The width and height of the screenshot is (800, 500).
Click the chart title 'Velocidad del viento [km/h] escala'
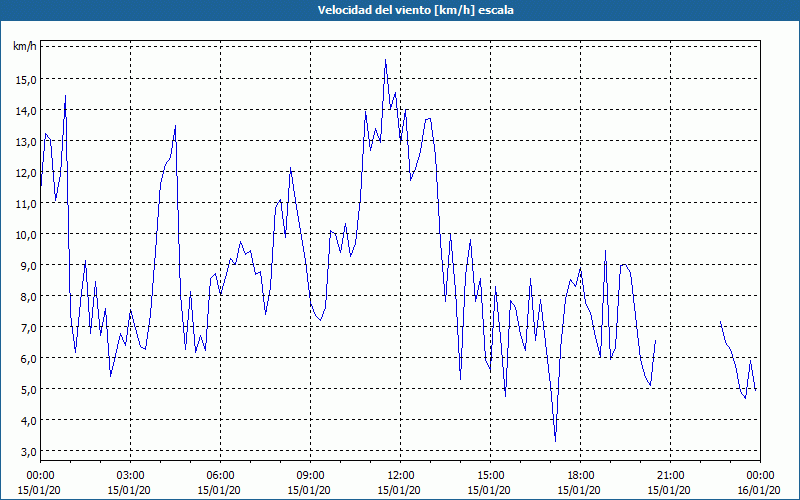tap(415, 10)
